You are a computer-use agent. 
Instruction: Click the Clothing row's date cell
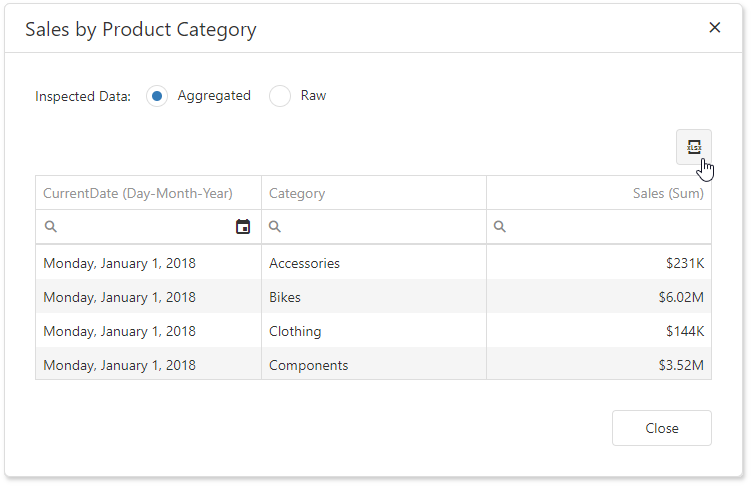tap(119, 331)
